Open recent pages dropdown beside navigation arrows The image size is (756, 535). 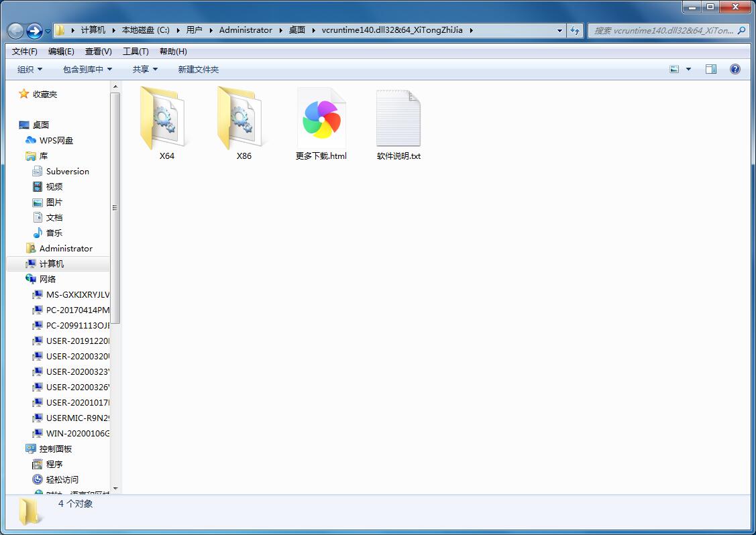tap(48, 32)
